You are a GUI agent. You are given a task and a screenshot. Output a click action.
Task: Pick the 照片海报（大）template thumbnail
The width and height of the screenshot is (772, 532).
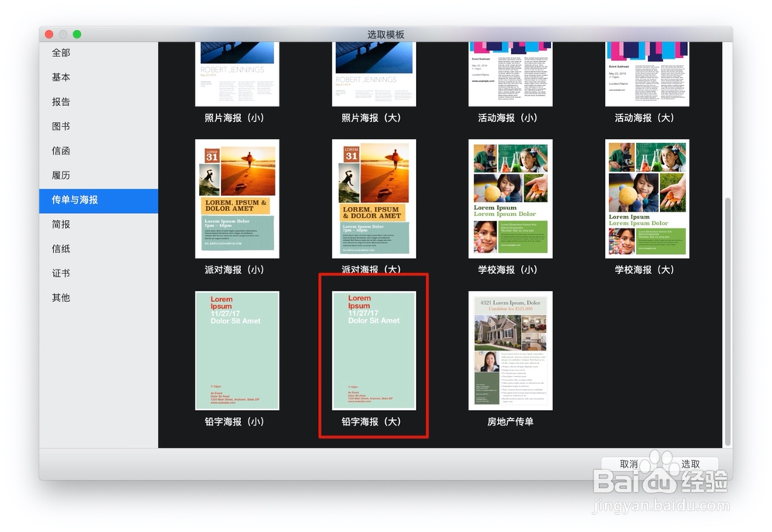[x=374, y=74]
